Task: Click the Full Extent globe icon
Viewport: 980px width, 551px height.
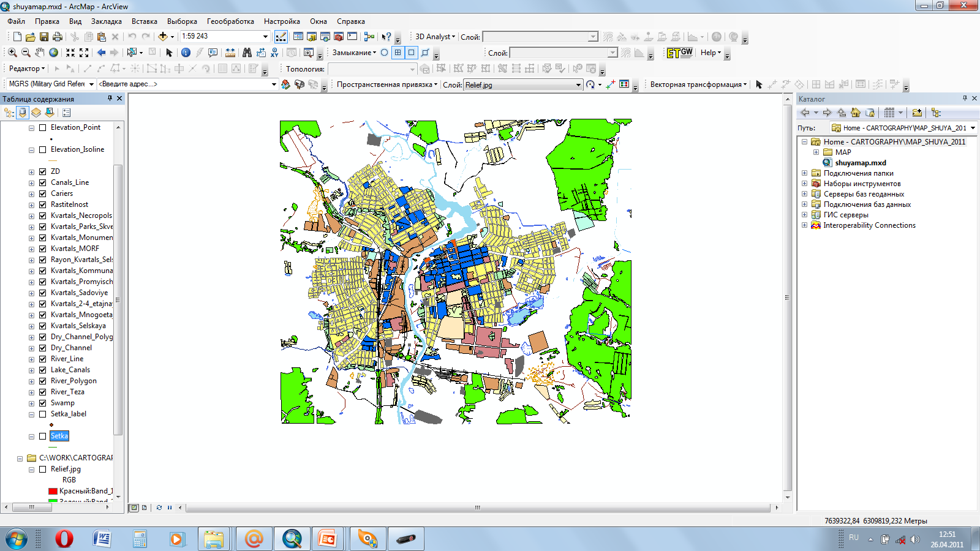Action: click(54, 53)
